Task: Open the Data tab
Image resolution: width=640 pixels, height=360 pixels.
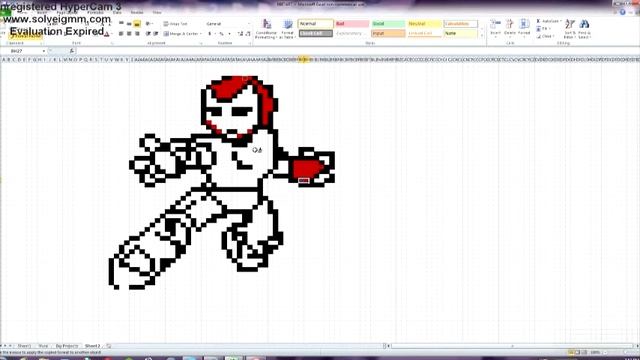Action: click(x=118, y=13)
